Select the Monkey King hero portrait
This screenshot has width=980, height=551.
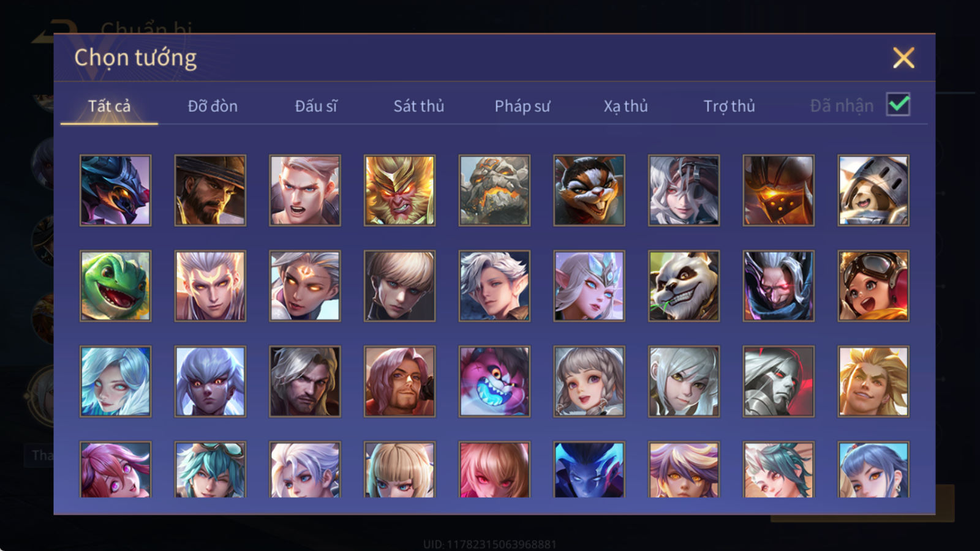[x=399, y=190]
